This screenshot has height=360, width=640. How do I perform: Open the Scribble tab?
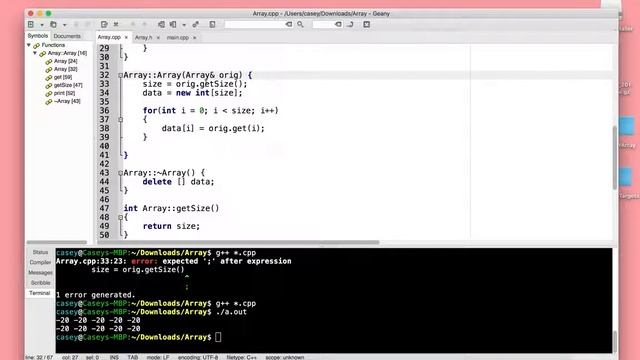click(x=40, y=283)
